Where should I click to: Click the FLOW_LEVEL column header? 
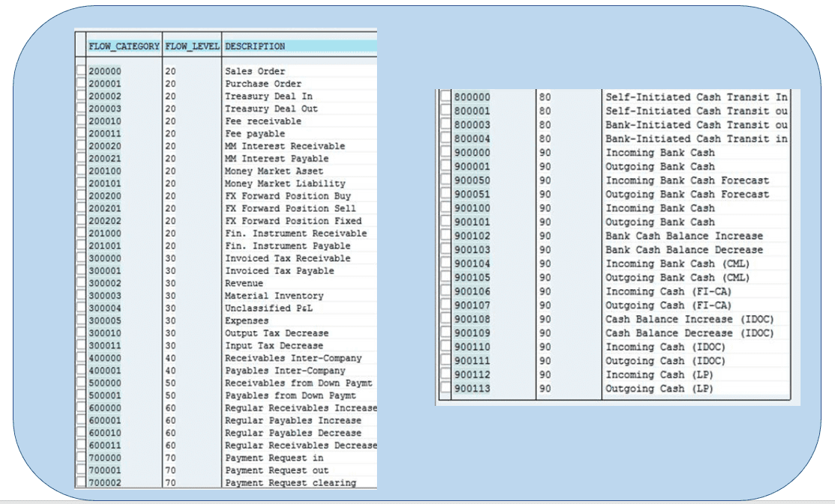click(192, 46)
